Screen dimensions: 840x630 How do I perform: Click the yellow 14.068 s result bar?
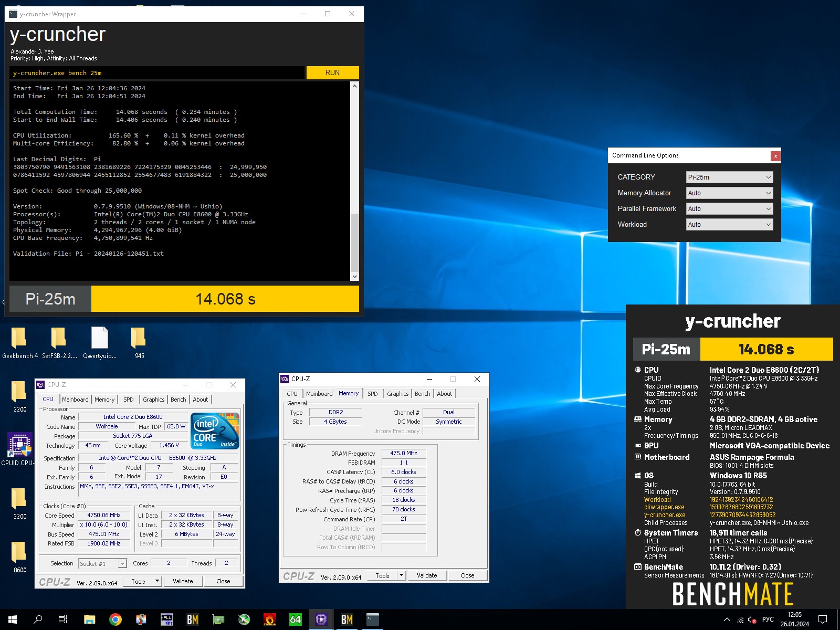point(225,299)
